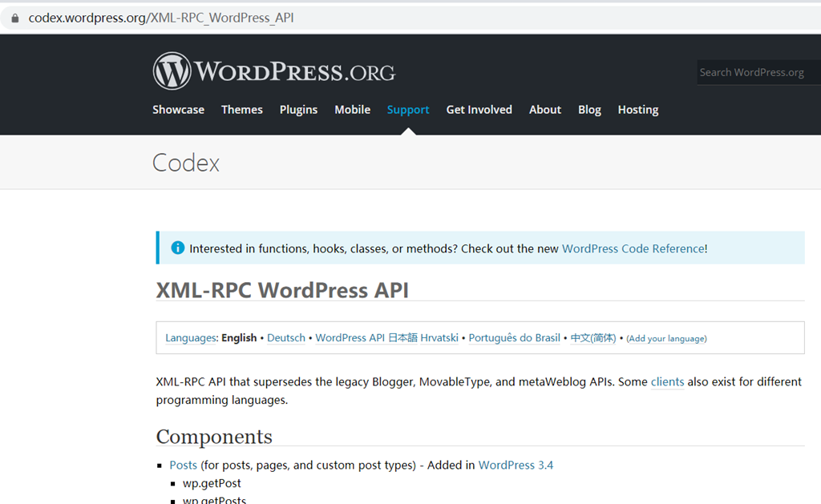Click the XML-RPC WordPress API heading
The width and height of the screenshot is (821, 504).
[x=282, y=290]
